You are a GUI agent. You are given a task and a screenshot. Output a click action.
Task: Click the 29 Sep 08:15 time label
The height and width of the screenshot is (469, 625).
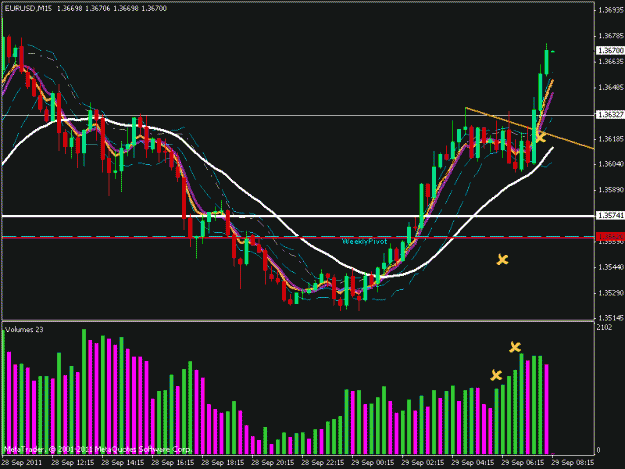click(x=573, y=463)
